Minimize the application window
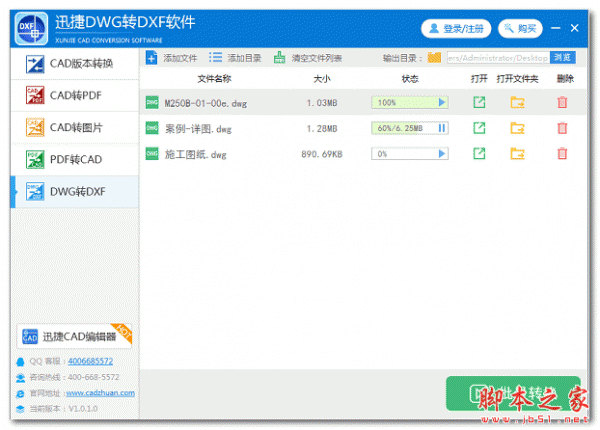 pyautogui.click(x=556, y=28)
